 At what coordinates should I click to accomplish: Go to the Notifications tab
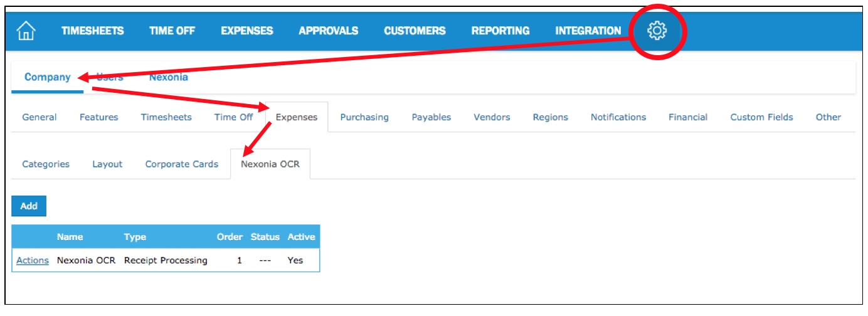click(x=618, y=117)
